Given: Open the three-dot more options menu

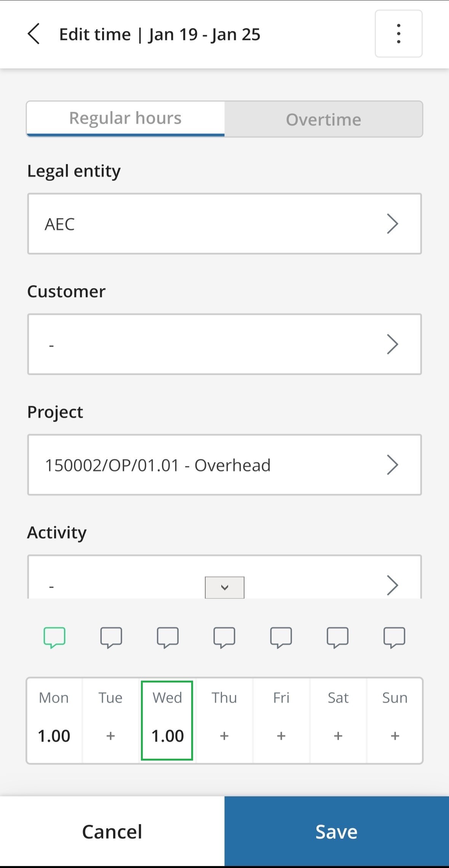Looking at the screenshot, I should (398, 34).
